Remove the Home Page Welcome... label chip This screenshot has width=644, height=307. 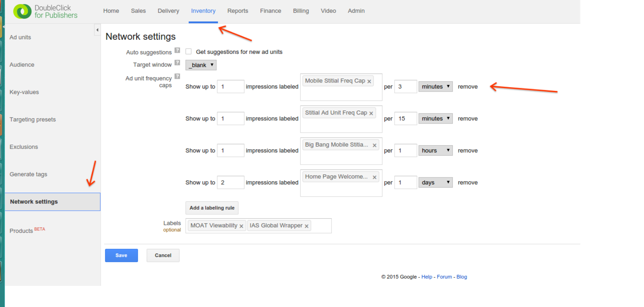(375, 177)
